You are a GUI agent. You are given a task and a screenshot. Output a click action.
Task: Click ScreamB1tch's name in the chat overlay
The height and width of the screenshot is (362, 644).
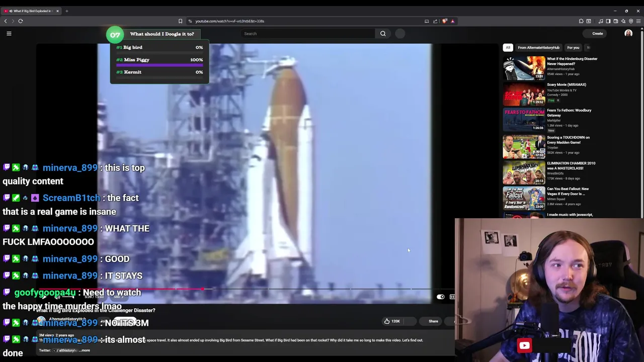tap(71, 198)
